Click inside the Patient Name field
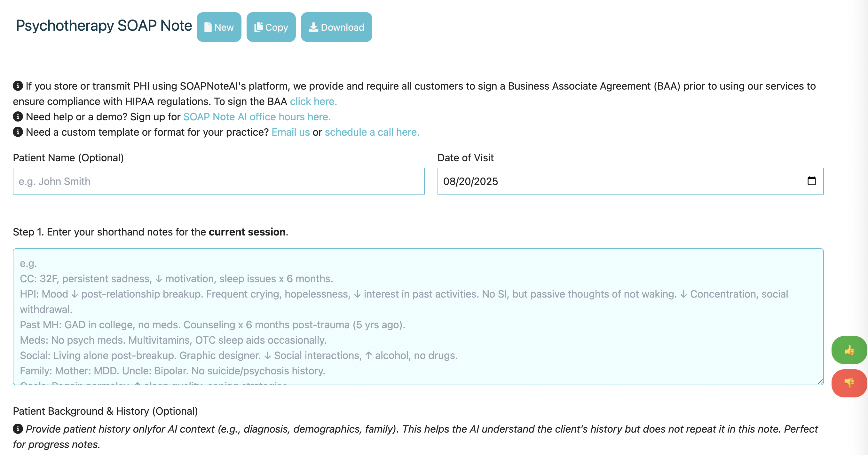868x455 pixels. 218,181
